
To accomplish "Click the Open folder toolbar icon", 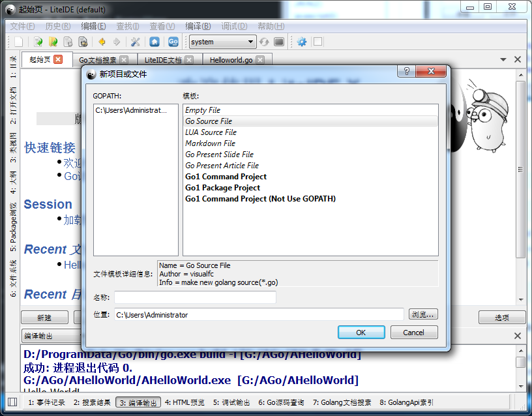I will [x=53, y=42].
